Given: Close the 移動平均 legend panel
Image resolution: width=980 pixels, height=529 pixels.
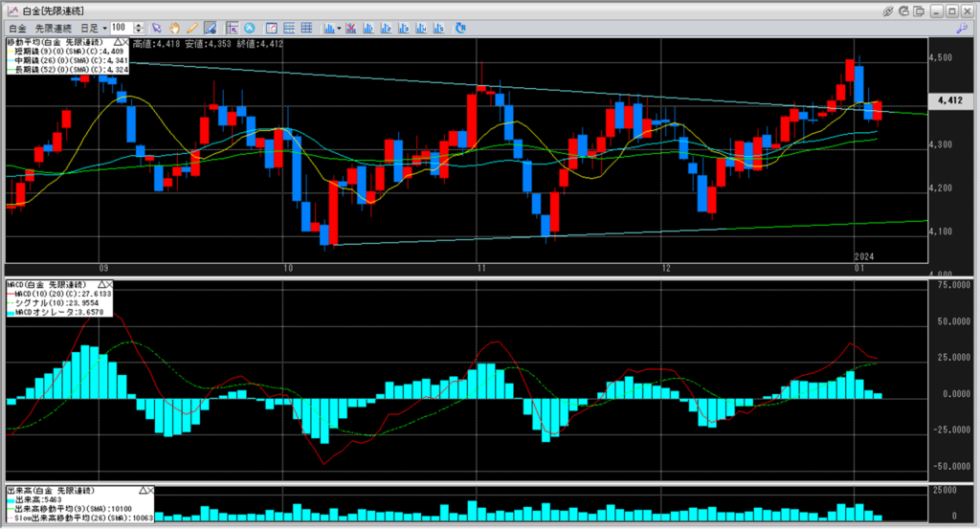Looking at the screenshot, I should click(x=125, y=42).
